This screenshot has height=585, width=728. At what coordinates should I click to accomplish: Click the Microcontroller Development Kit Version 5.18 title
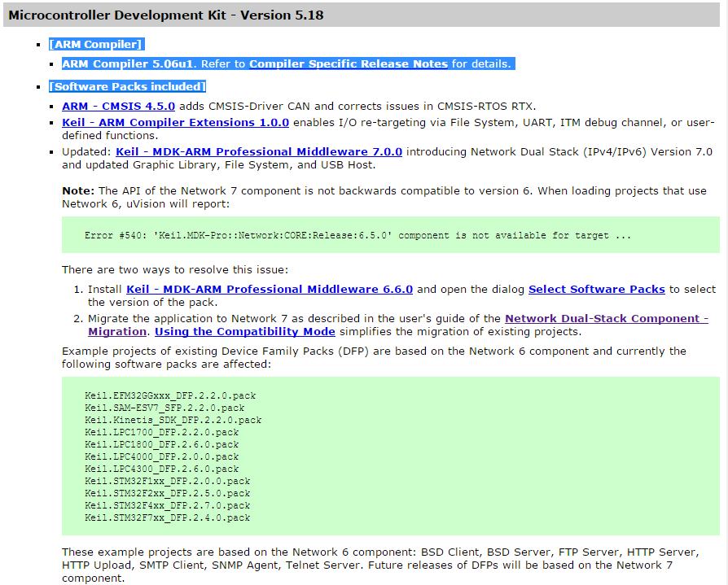[x=166, y=15]
